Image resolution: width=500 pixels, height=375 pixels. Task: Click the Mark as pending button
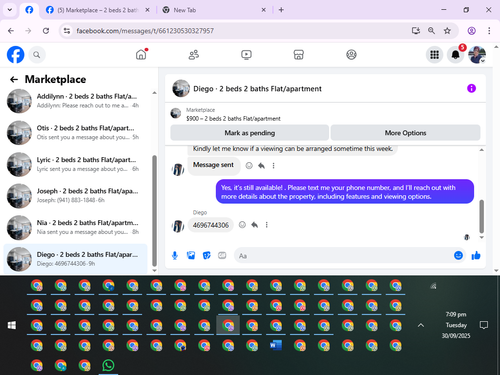coord(250,133)
